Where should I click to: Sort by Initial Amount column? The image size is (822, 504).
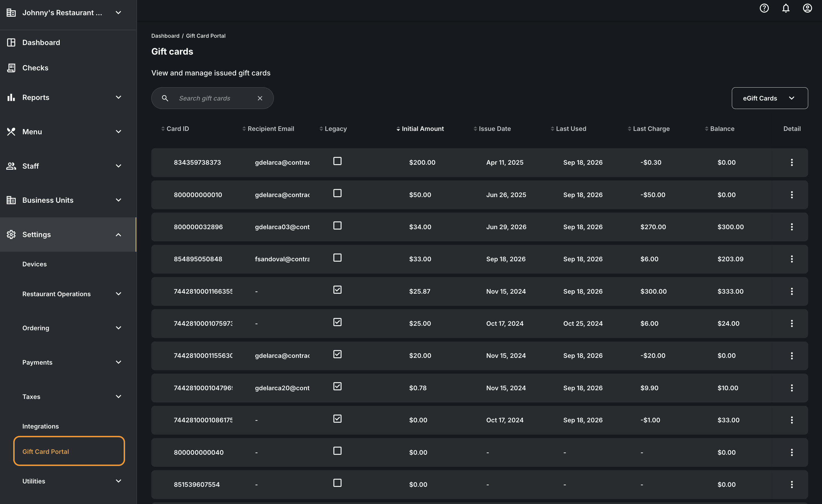pyautogui.click(x=420, y=129)
